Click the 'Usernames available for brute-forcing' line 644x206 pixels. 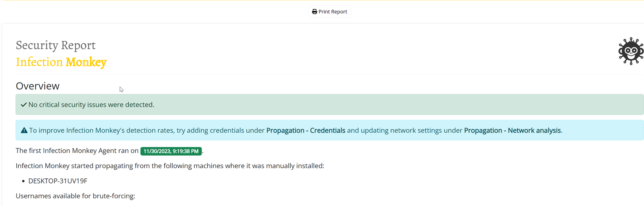[x=75, y=196]
